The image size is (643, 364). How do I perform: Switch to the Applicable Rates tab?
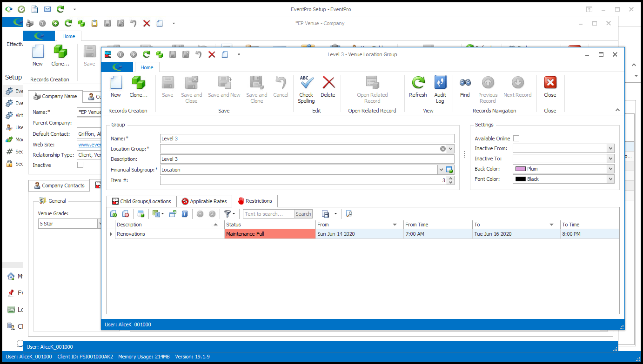pos(204,201)
